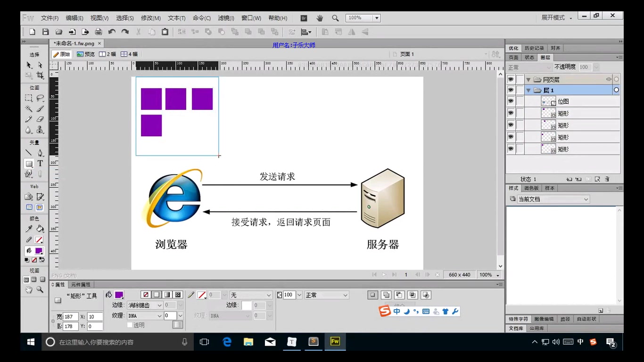Select the Zoom tool in Tools panel
The height and width of the screenshot is (362, 644).
click(40, 290)
